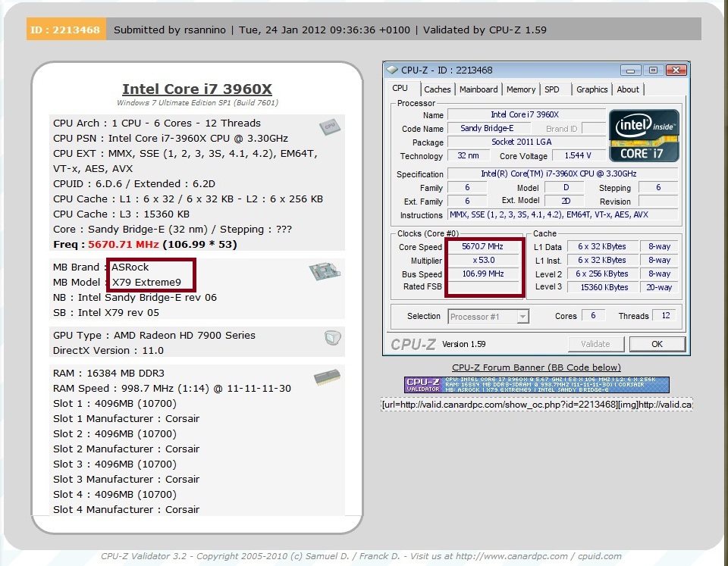This screenshot has width=728, height=566.
Task: Close the CPU-Z window
Action: pos(676,70)
